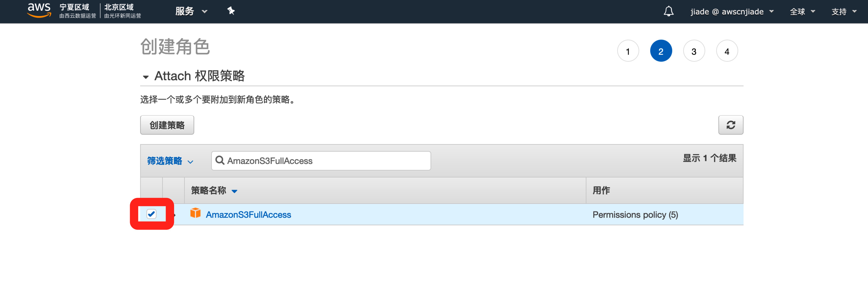Click the refresh policies icon button
Image resolution: width=868 pixels, height=292 pixels.
click(731, 125)
